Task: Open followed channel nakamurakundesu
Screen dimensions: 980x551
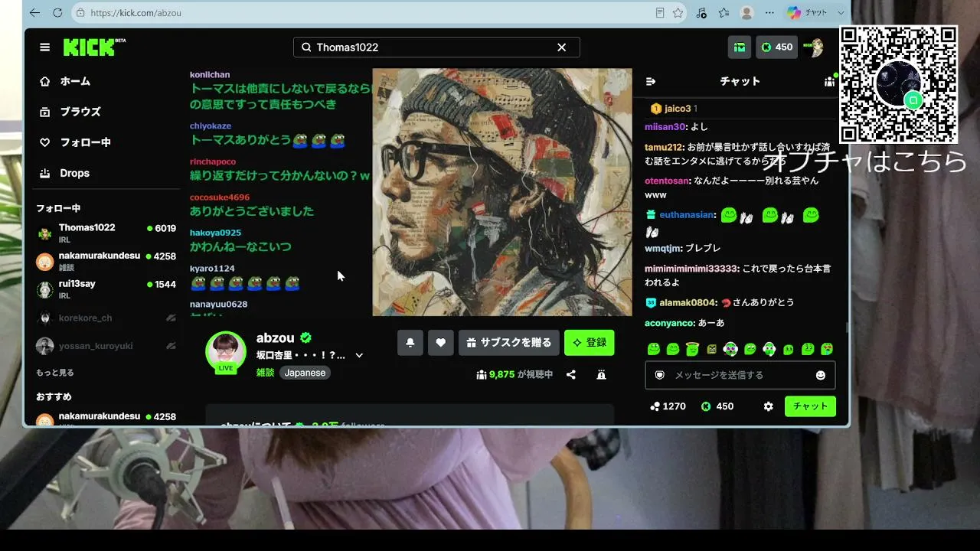Action: coord(106,261)
